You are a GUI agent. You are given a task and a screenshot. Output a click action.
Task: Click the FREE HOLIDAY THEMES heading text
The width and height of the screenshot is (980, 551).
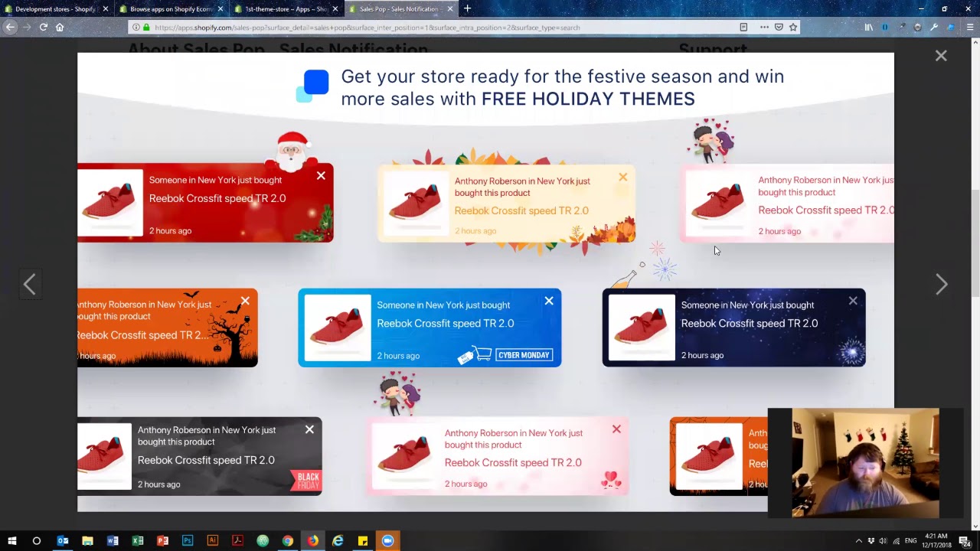click(x=588, y=99)
